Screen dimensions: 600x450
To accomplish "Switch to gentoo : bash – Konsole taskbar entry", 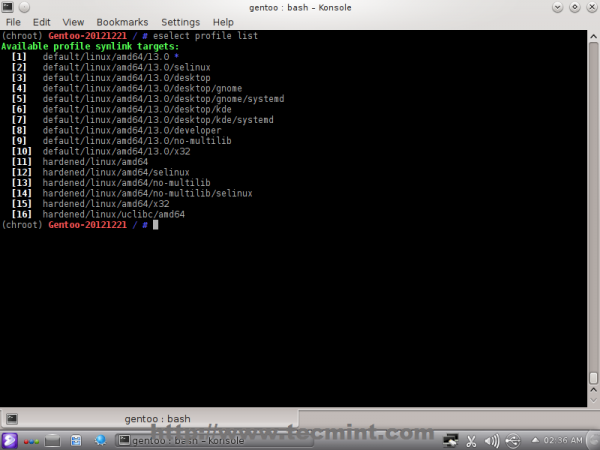I will (214, 440).
